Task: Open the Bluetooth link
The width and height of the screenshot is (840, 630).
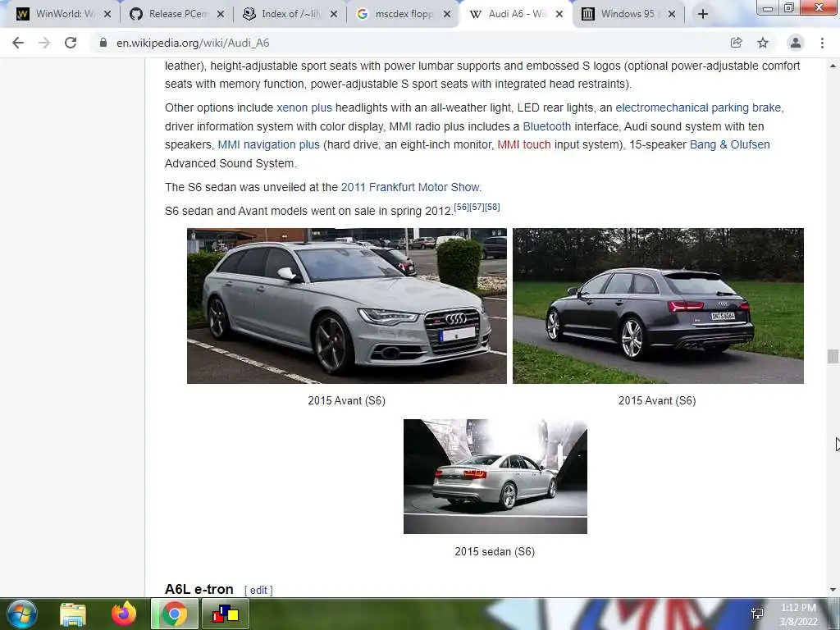Action: click(x=547, y=126)
